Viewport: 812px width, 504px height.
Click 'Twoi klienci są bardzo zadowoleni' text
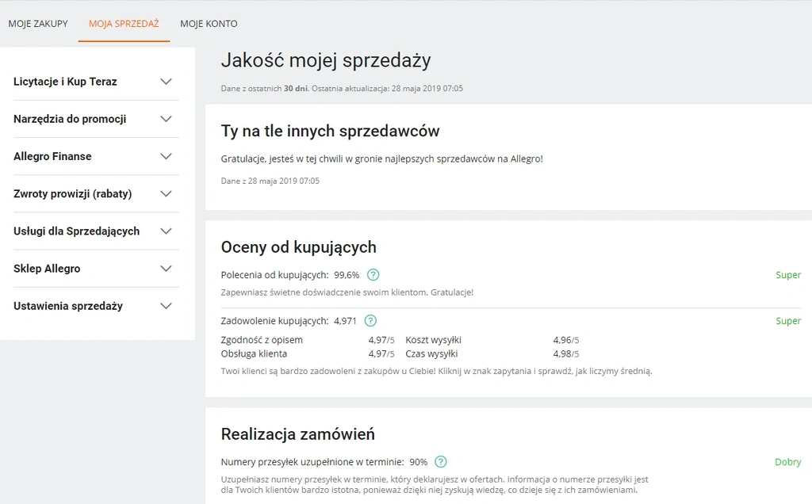pyautogui.click(x=437, y=371)
